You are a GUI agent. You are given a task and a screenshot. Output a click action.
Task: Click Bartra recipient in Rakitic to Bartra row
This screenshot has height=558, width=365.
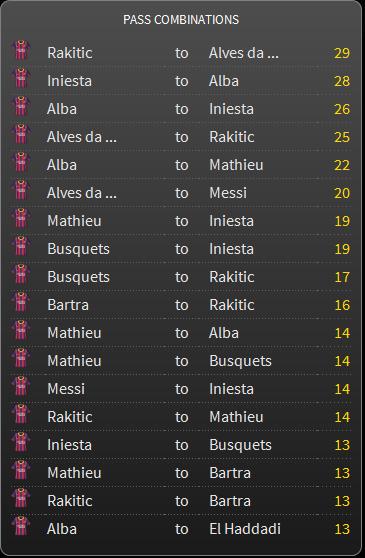tap(230, 501)
